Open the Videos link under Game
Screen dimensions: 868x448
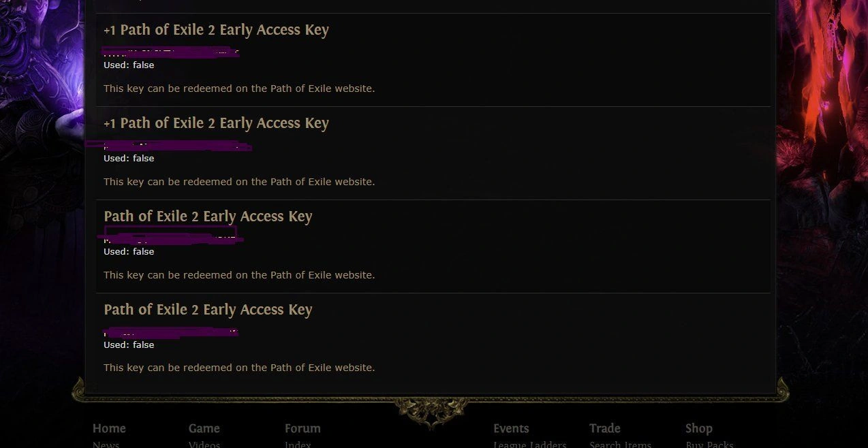pyautogui.click(x=204, y=444)
